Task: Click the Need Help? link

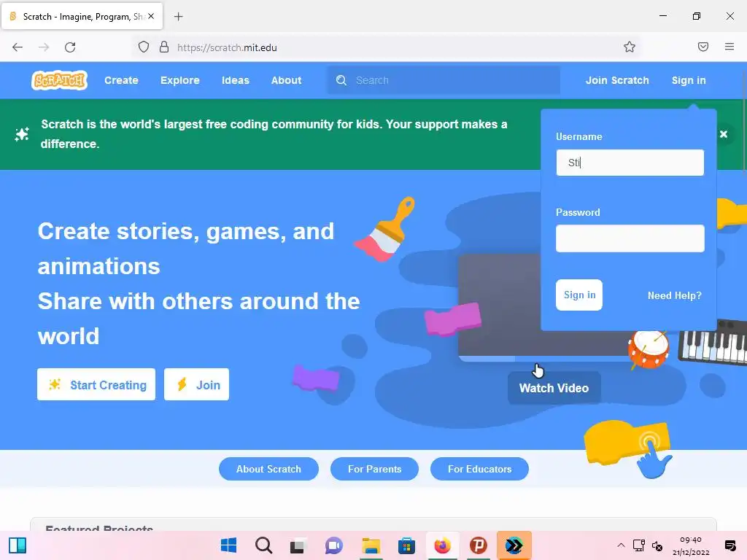Action: coord(675,295)
